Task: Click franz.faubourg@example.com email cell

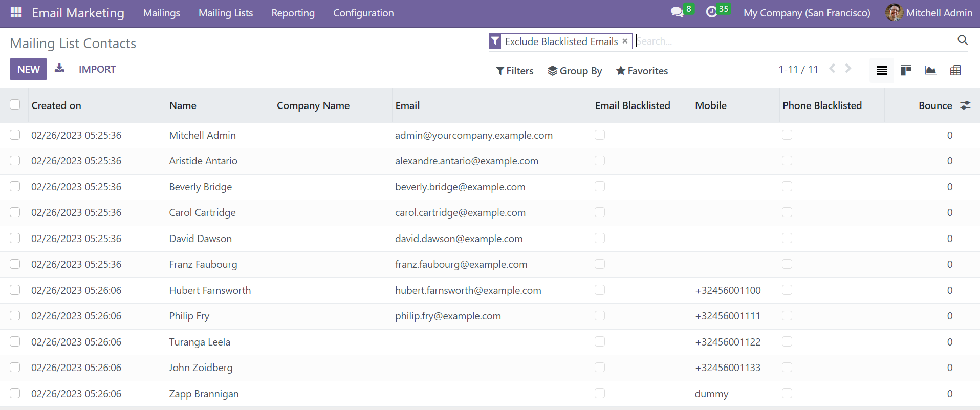Action: [x=461, y=264]
